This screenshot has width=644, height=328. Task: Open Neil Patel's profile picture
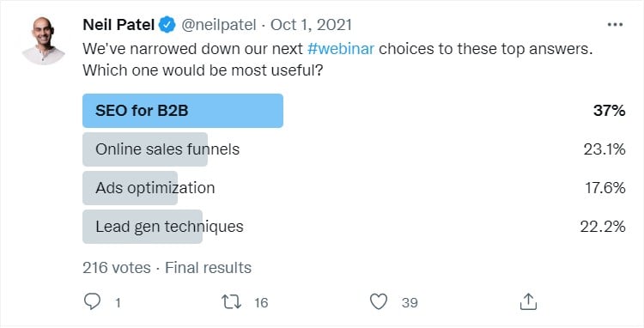(44, 40)
